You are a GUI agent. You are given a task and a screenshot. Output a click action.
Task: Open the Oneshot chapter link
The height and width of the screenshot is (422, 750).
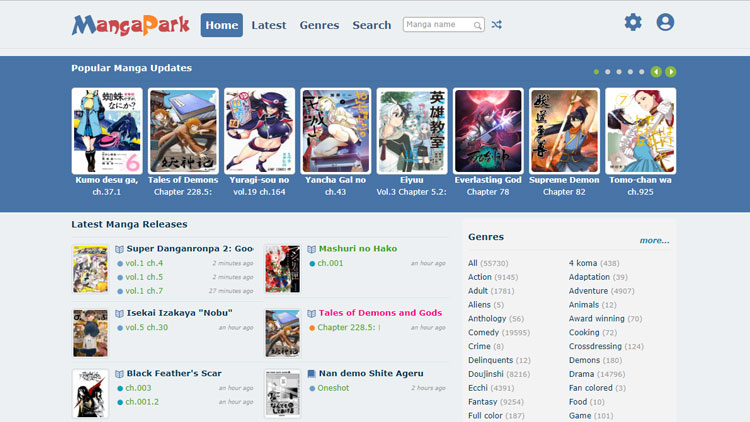[333, 388]
